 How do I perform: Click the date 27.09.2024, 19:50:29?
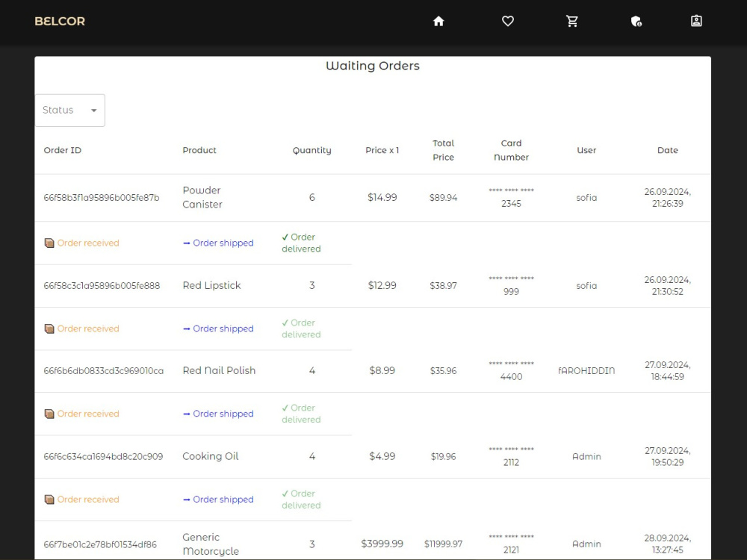(x=667, y=456)
